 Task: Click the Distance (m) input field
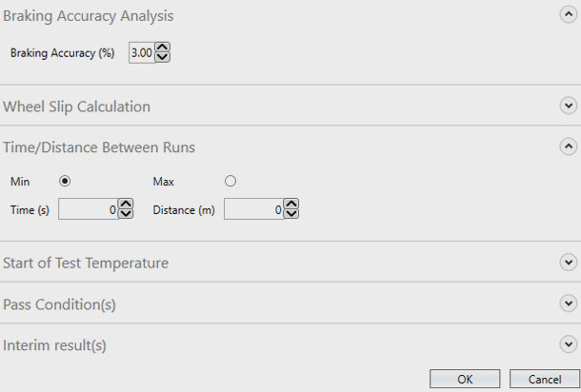coord(253,209)
